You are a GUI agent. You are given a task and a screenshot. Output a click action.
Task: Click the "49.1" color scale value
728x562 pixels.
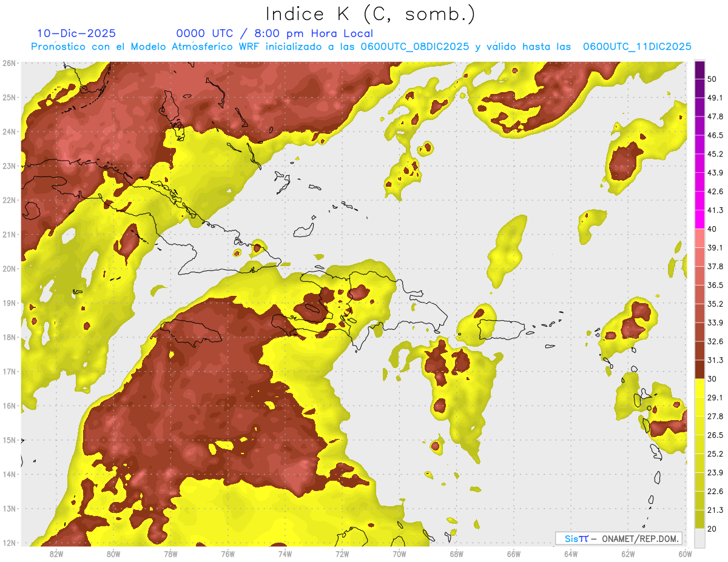[x=715, y=98]
